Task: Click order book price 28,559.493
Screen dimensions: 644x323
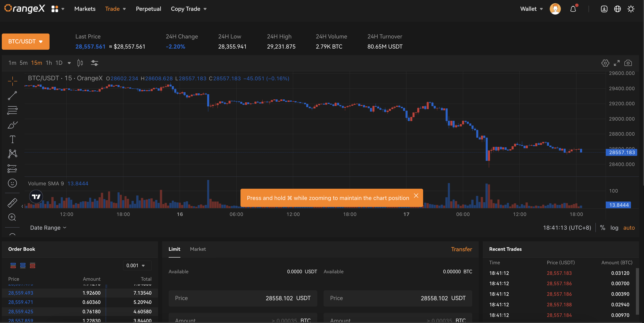Action: point(20,293)
